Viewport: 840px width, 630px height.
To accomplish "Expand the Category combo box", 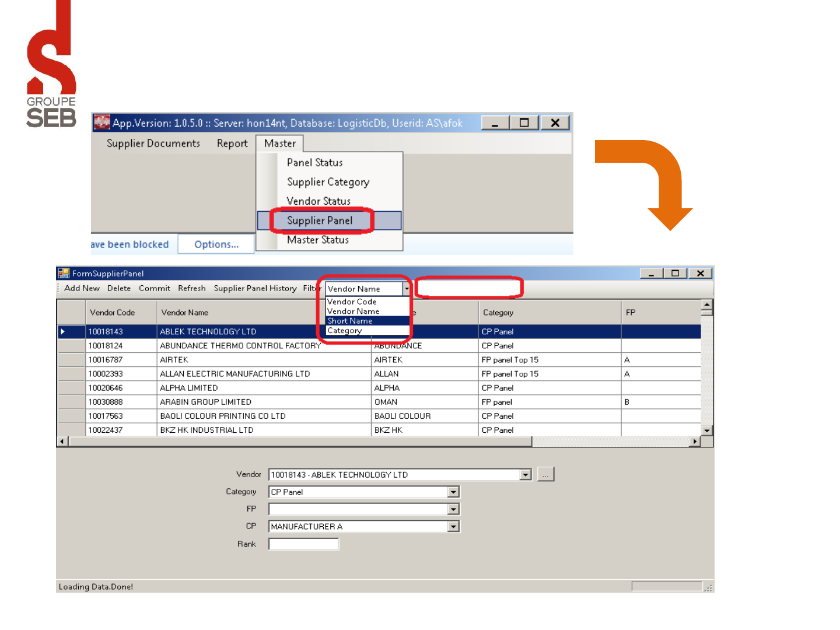I will pyautogui.click(x=453, y=492).
